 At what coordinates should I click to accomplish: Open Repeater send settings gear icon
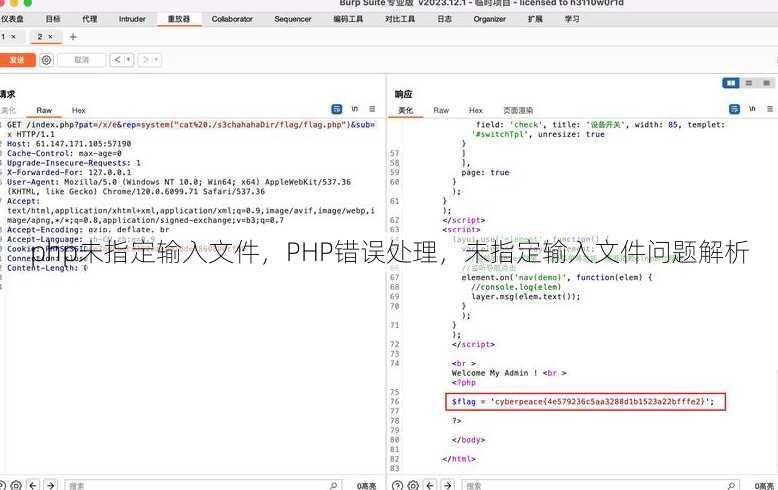tap(46, 60)
